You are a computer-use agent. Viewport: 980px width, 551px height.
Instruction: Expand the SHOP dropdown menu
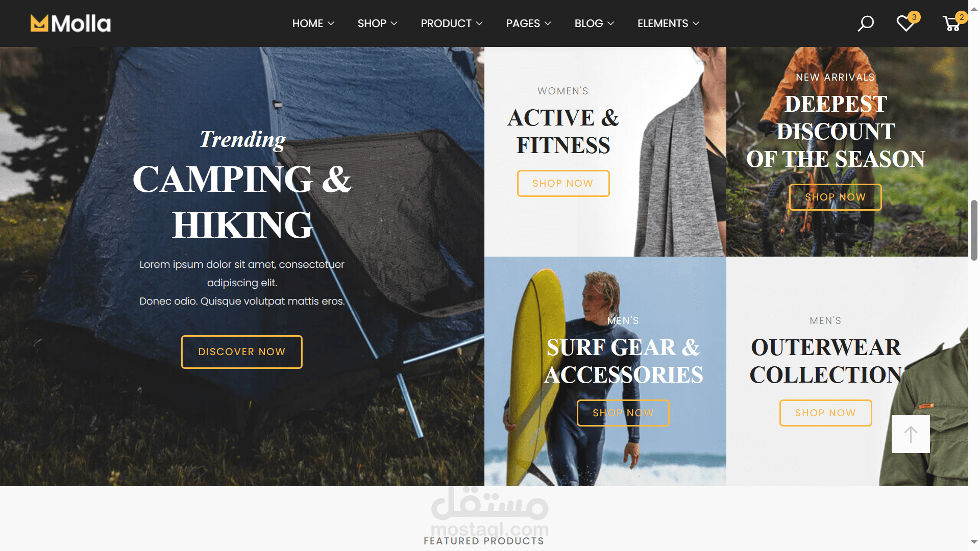377,23
